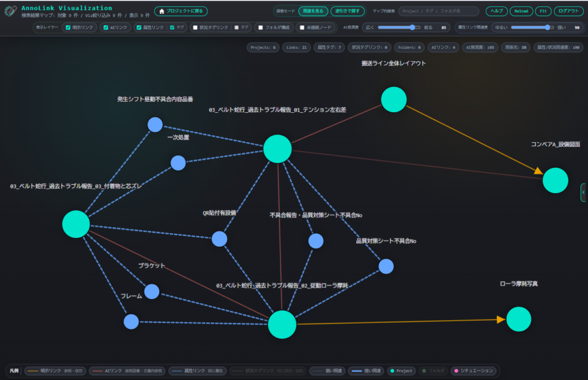The height and width of the screenshot is (380, 588).
Task: Click the 明示リンク legend chip
Action: click(x=55, y=371)
